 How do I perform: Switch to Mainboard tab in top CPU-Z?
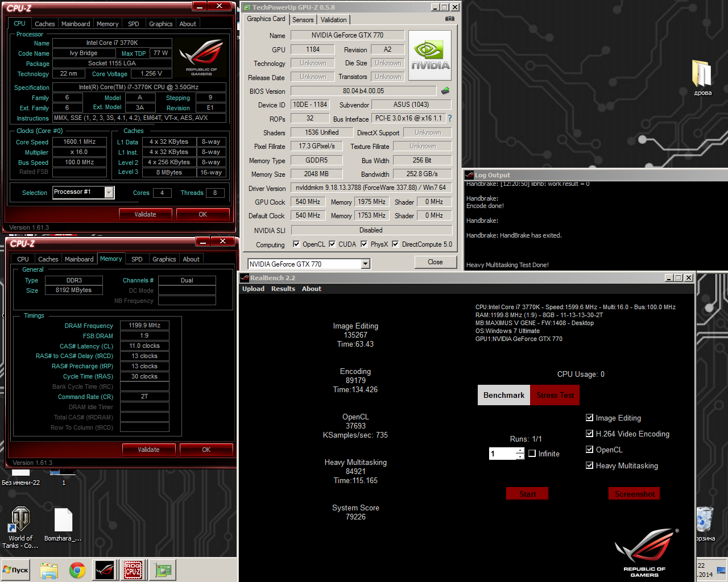click(76, 24)
